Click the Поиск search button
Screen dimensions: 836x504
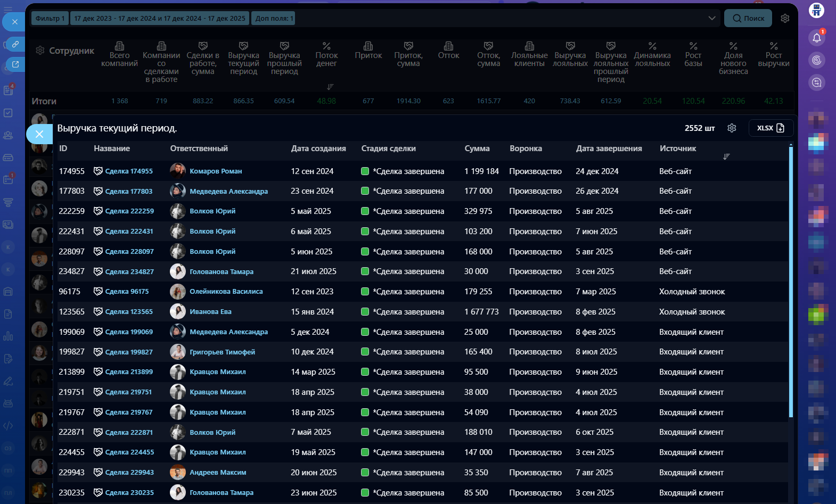(748, 18)
